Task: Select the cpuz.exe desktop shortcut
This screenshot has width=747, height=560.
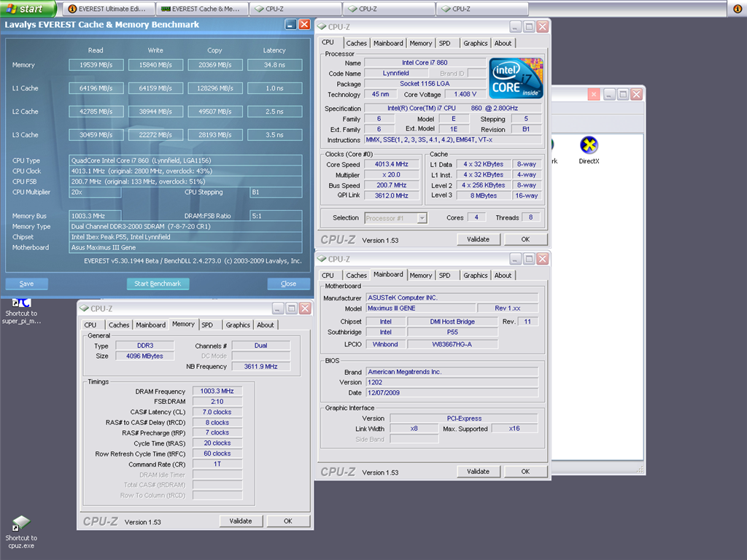Action: pos(21,523)
